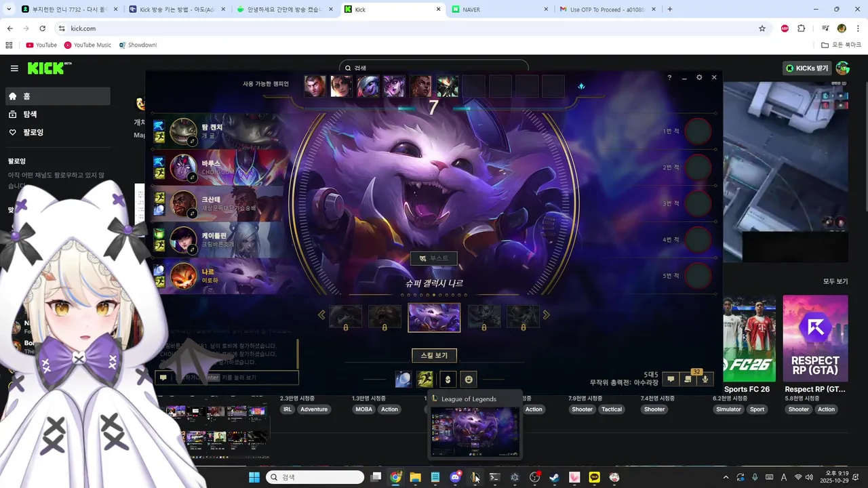Open Kick profile avatar menu
This screenshot has height=488, width=868.
coord(843,68)
